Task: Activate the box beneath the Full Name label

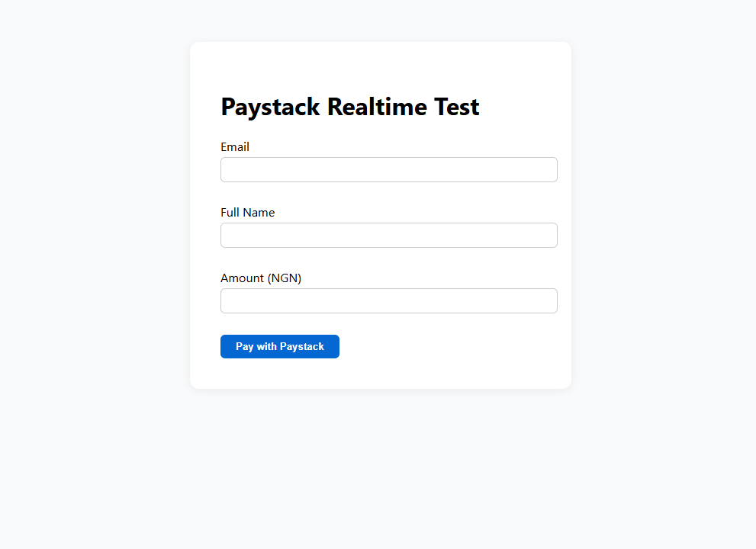Action: tap(388, 235)
